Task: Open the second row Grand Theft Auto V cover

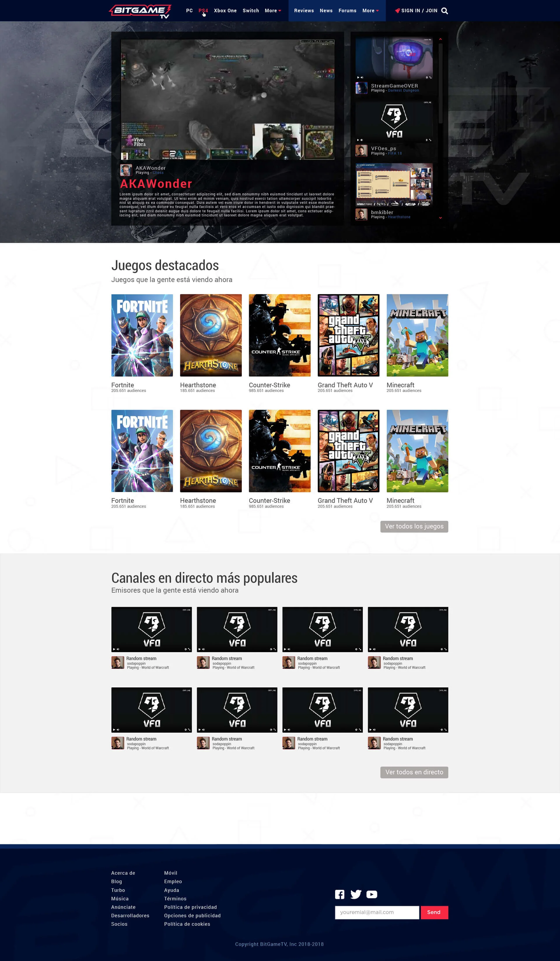Action: 349,451
